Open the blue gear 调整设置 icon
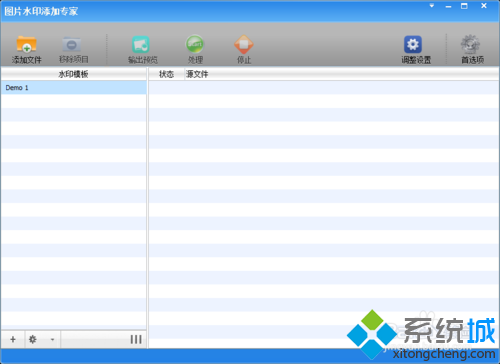Screen dimensions: 500x364 [x=413, y=44]
